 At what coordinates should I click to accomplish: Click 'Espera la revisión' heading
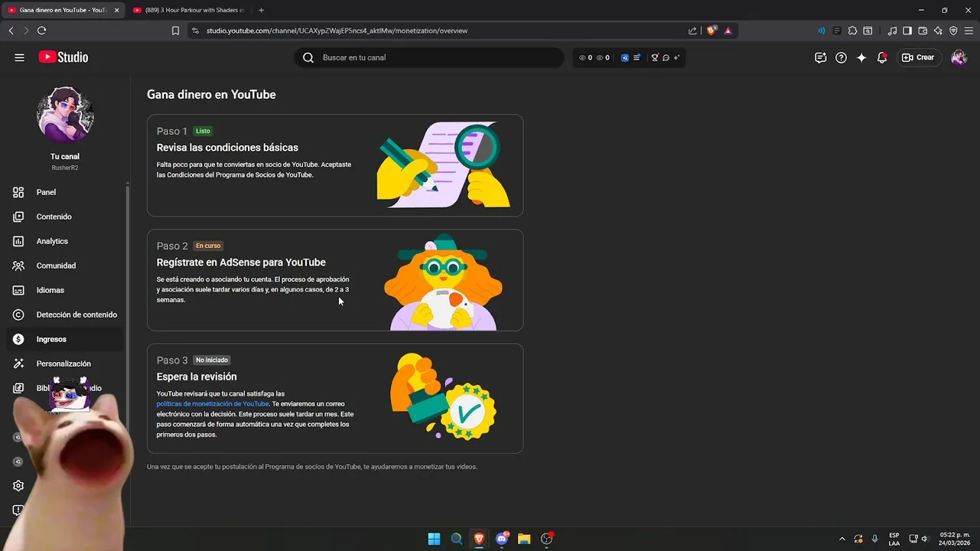coord(197,377)
